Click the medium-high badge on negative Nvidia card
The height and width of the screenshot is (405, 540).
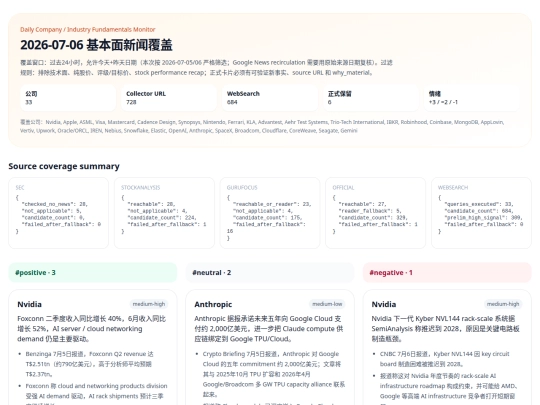pyautogui.click(x=503, y=304)
